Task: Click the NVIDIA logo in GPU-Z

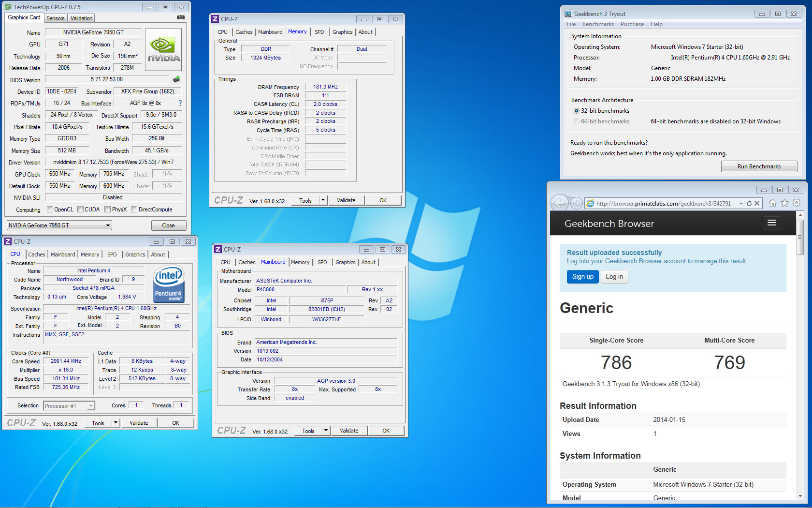Action: pos(163,50)
